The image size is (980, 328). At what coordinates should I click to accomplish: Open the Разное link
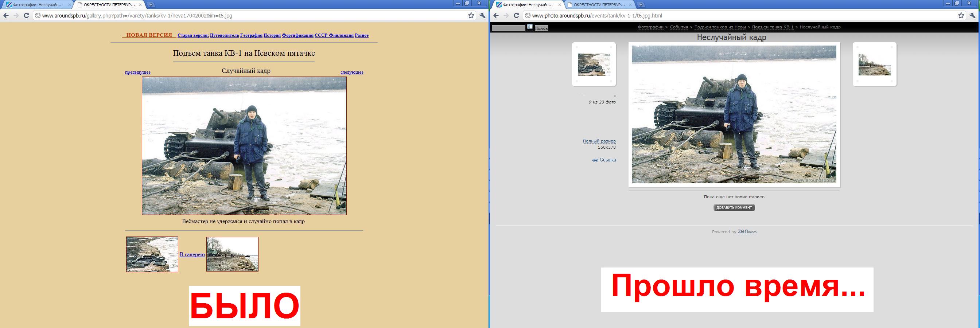click(x=362, y=35)
